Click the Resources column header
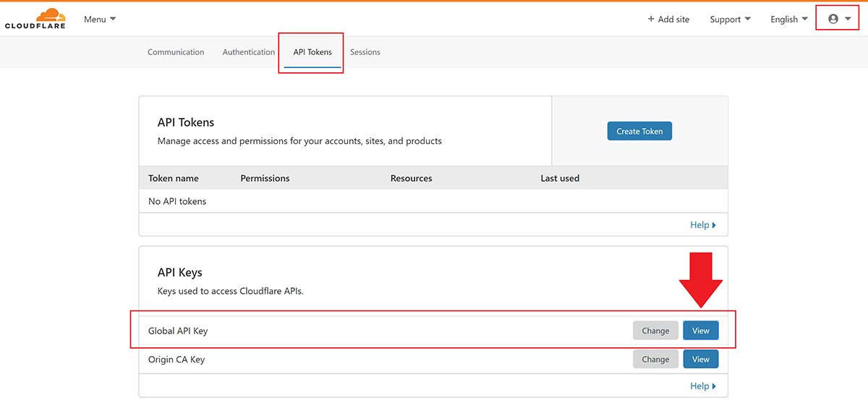868x411 pixels. [412, 178]
